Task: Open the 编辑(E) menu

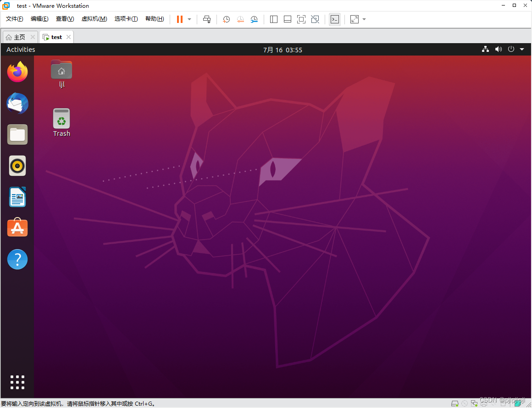Action: pos(39,19)
